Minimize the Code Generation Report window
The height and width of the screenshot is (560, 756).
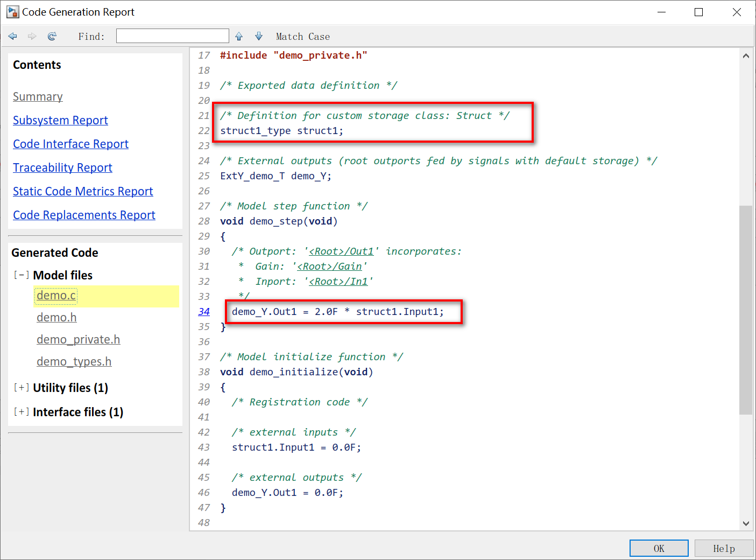coord(662,12)
